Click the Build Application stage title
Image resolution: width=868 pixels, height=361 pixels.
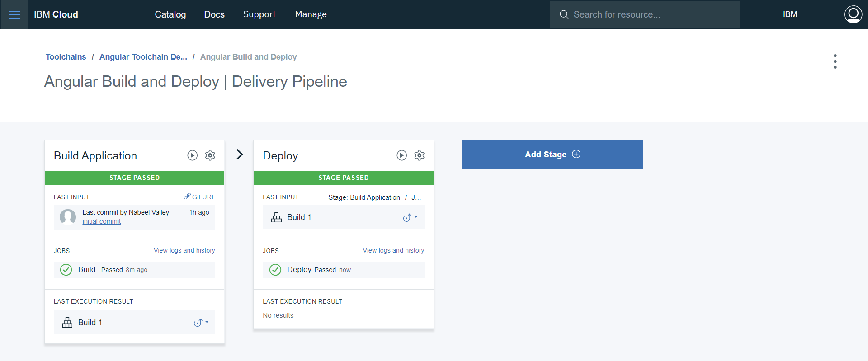(x=95, y=155)
